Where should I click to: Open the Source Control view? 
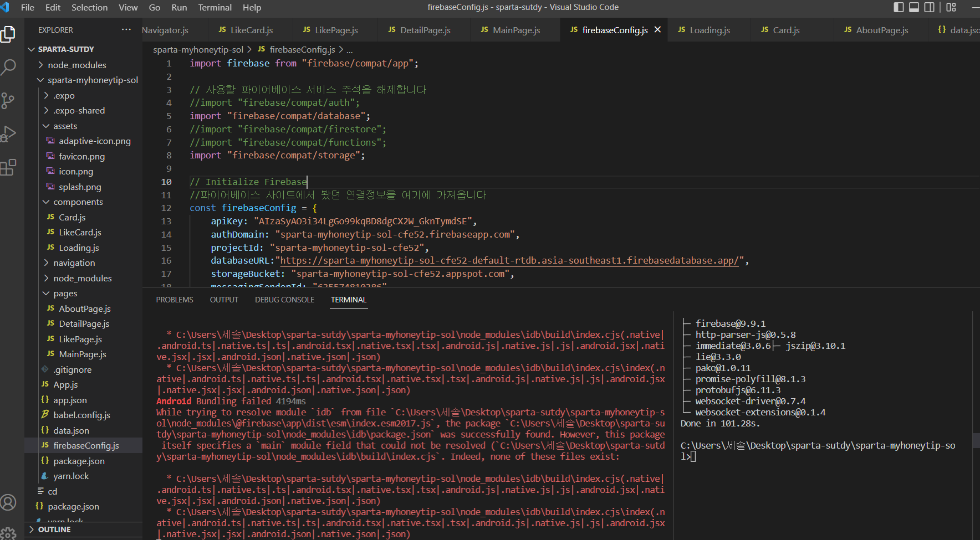(x=8, y=100)
